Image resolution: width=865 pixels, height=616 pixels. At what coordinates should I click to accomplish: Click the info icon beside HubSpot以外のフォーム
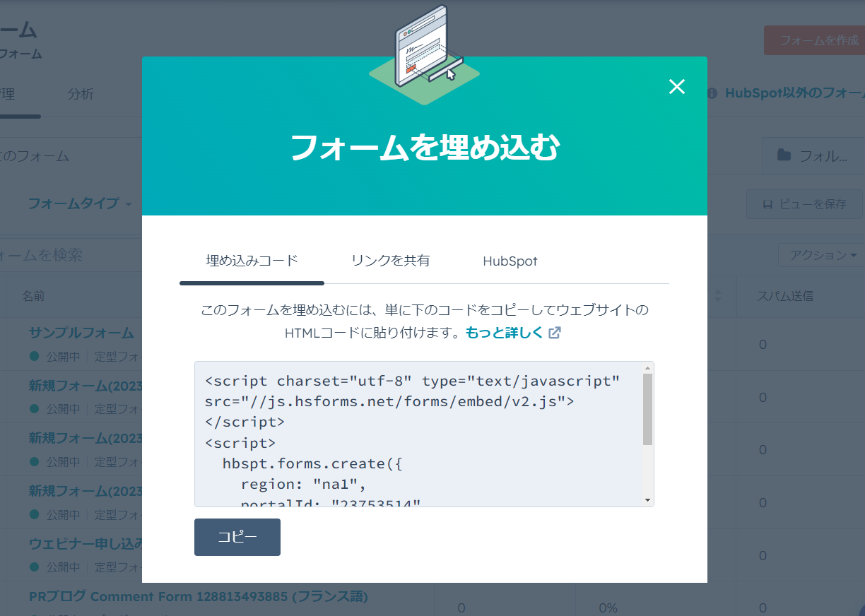pyautogui.click(x=712, y=93)
